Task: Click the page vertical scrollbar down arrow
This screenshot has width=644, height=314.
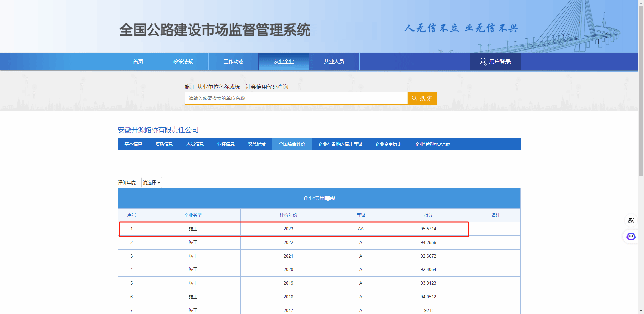Action: tap(641, 311)
